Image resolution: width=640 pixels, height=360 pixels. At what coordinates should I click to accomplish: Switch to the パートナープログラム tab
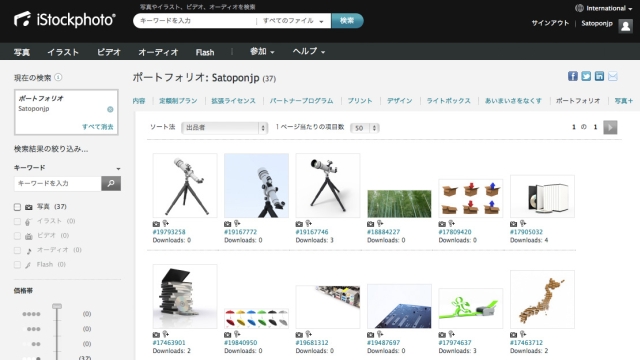coord(301,101)
